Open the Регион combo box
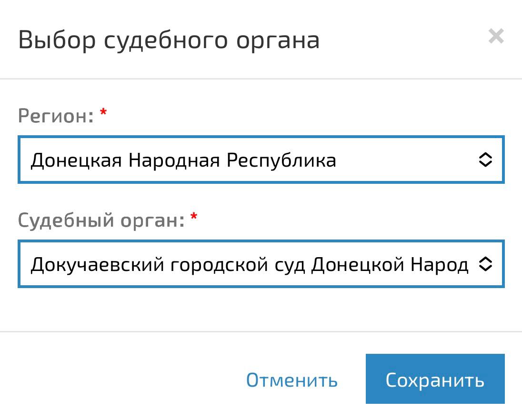The image size is (522, 420). coord(261,160)
